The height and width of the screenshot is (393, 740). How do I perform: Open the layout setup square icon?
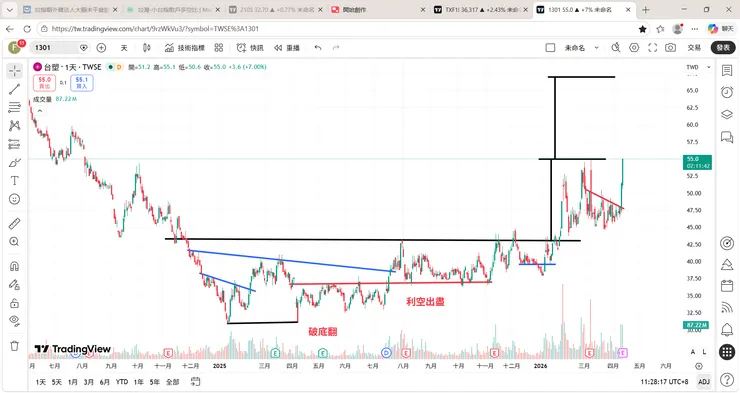click(550, 48)
